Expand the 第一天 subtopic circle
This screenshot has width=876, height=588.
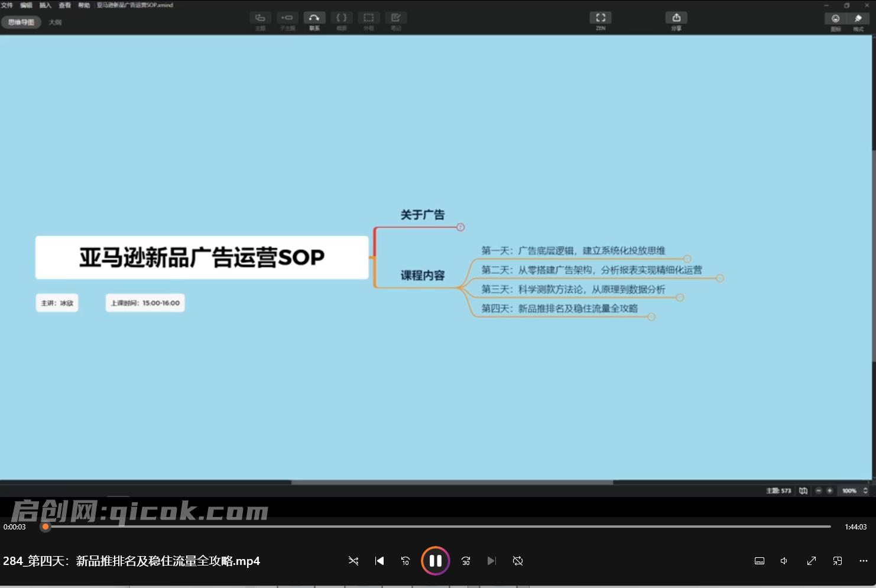pos(687,259)
